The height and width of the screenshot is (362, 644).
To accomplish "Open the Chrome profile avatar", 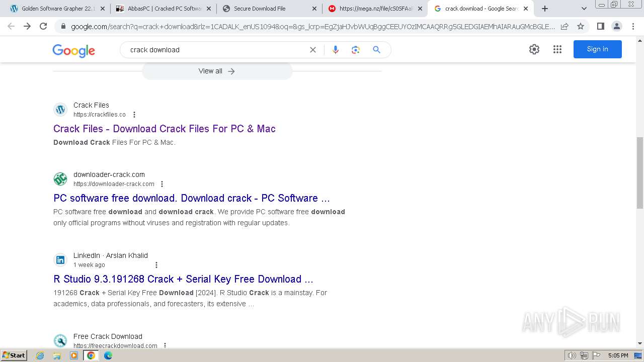I will 616,26.
